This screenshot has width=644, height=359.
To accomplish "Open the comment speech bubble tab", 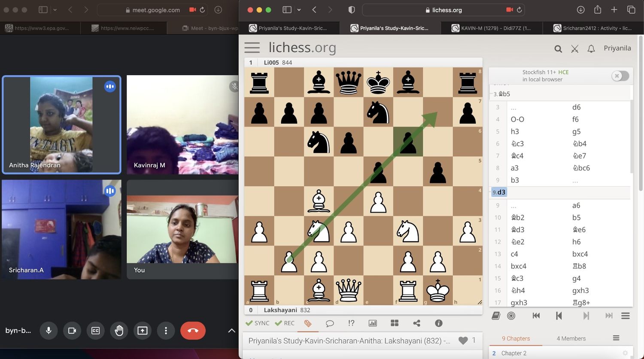I will point(330,323).
